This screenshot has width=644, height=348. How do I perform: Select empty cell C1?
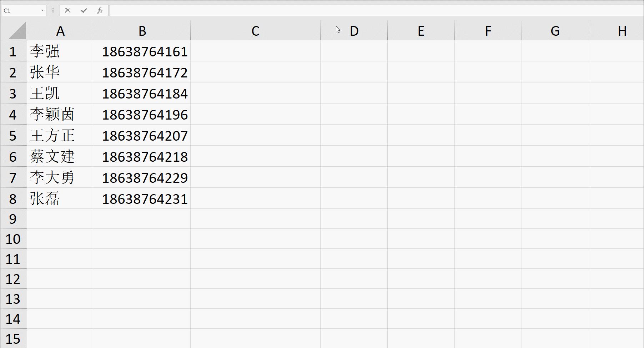255,51
